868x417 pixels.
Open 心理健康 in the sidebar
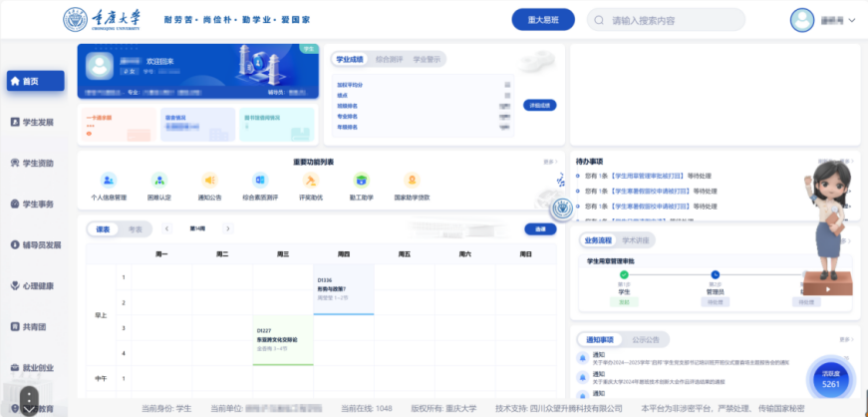tap(31, 285)
